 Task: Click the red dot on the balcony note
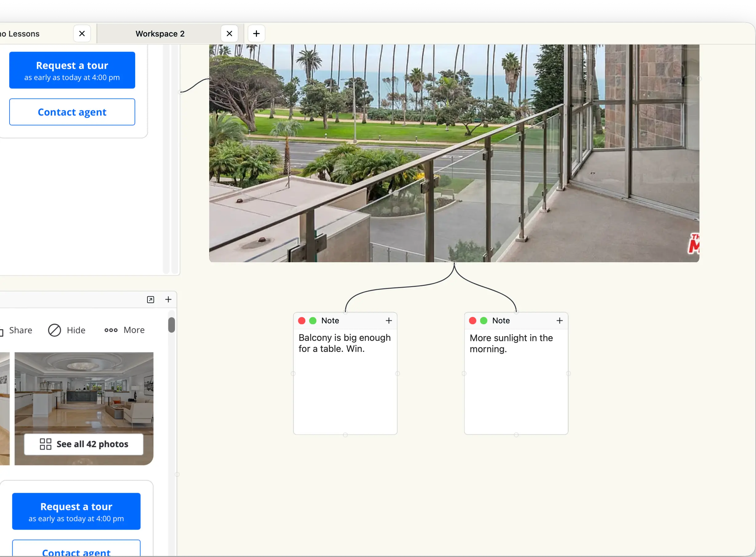coord(302,321)
